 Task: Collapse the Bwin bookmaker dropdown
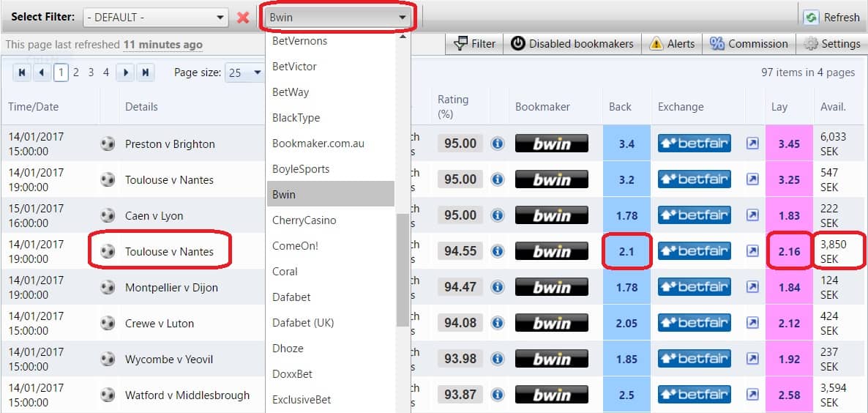coord(402,18)
